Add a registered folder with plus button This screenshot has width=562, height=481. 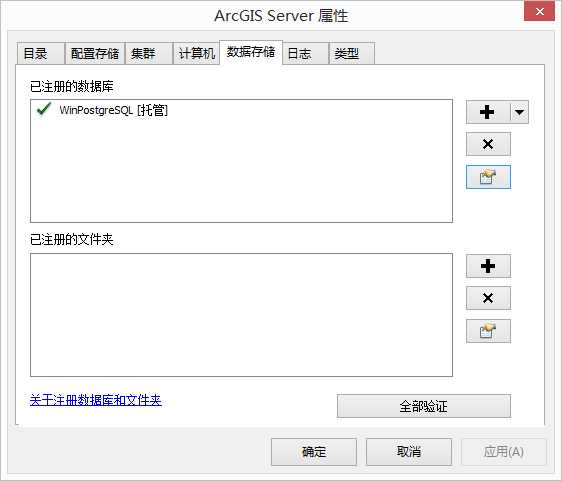click(x=488, y=266)
